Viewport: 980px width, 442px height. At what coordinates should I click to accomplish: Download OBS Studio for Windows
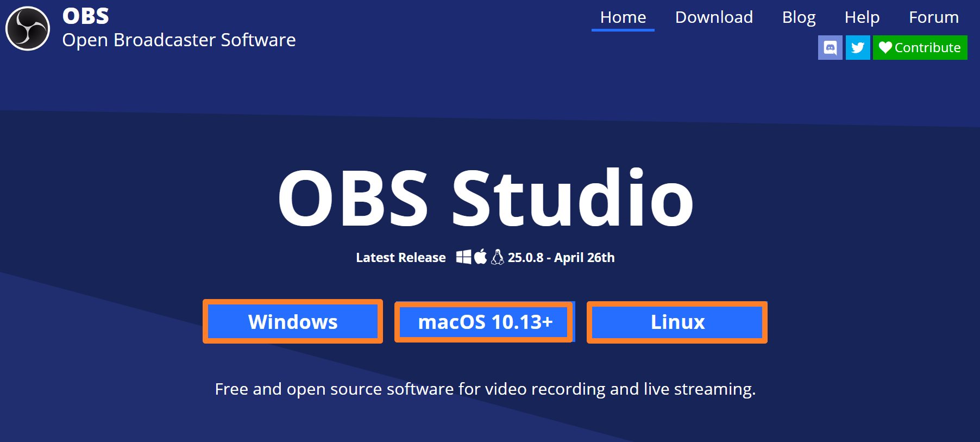[x=293, y=322]
